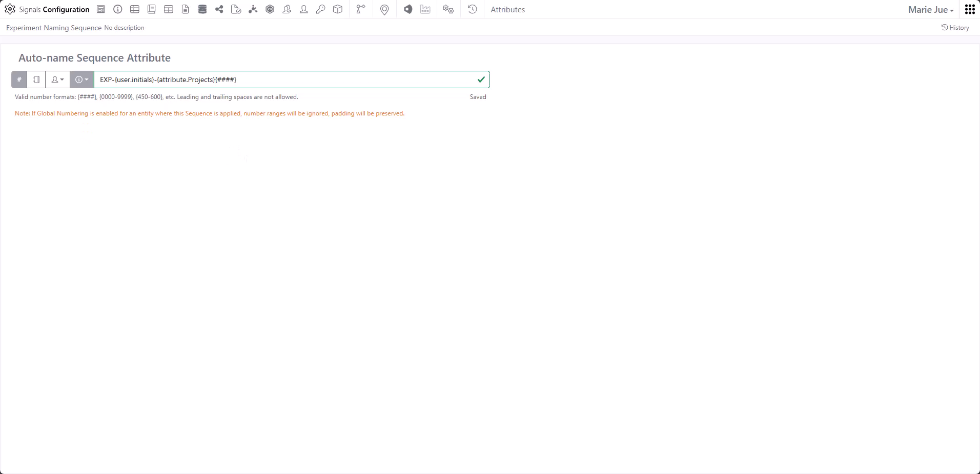Confirm sequence with the green checkmark

pos(481,80)
